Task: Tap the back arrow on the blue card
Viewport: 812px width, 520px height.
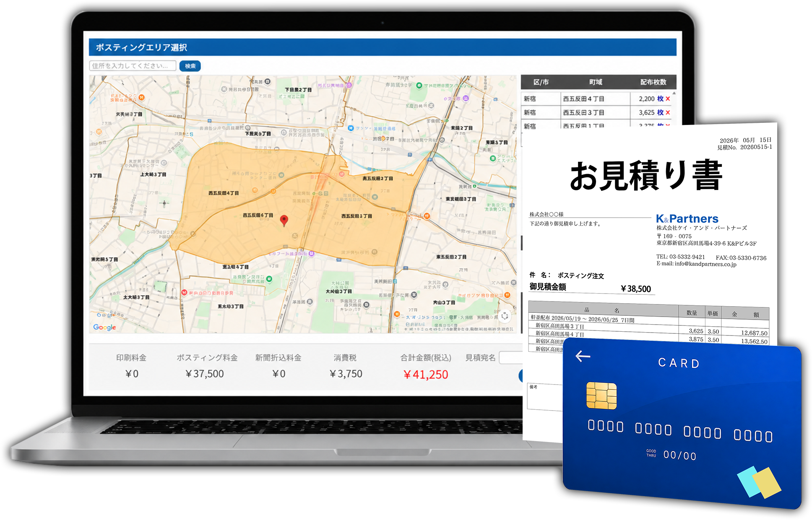Action: (x=583, y=356)
